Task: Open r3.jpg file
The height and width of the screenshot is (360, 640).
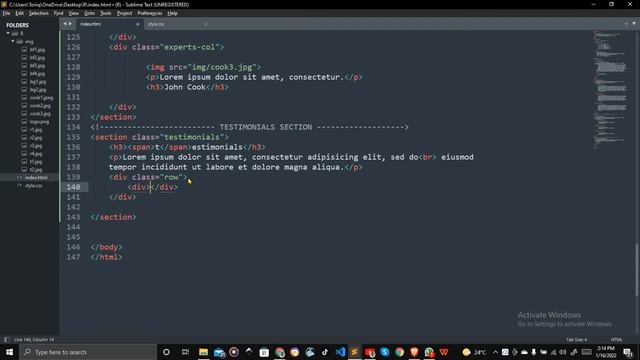Action: click(36, 146)
